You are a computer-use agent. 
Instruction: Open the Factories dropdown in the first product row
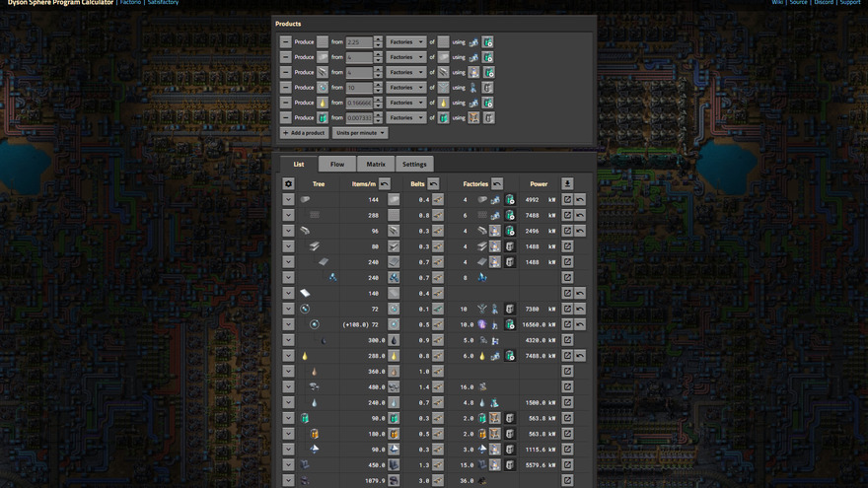[406, 42]
